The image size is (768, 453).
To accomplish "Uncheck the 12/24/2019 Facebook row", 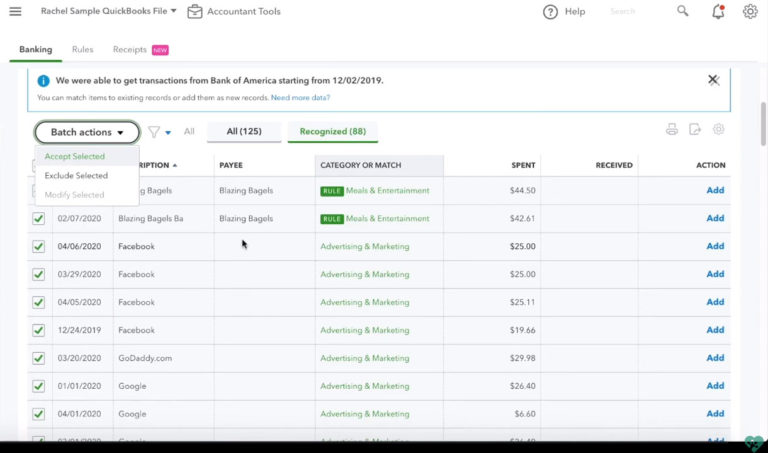I will [x=38, y=330].
